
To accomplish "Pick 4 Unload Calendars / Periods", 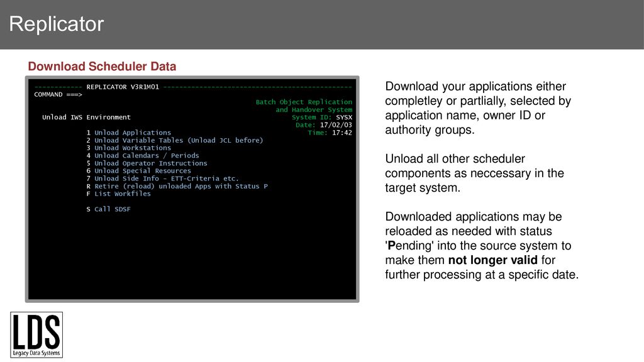I will coord(143,156).
